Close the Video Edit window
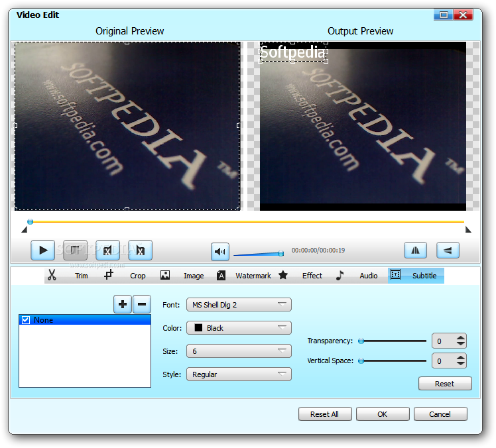The height and width of the screenshot is (448, 496). click(x=463, y=15)
